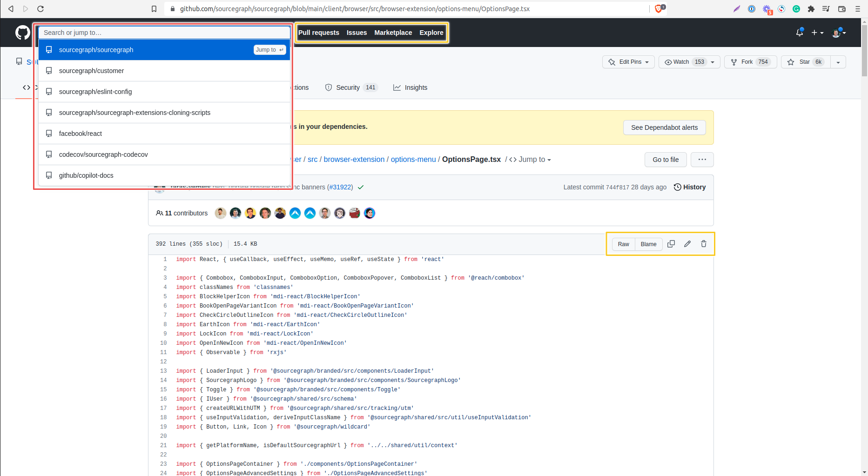868x476 pixels.
Task: Open file History
Action: point(690,187)
